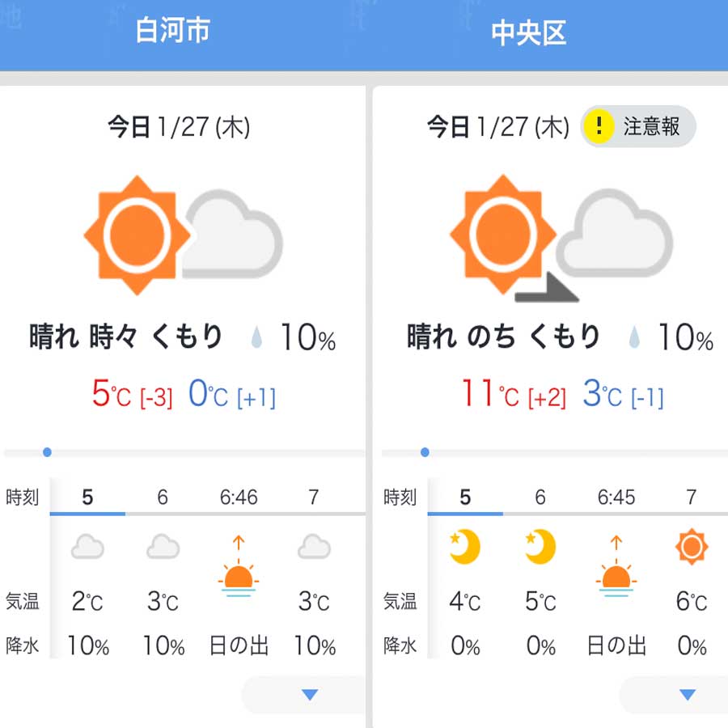The image size is (728, 728).
Task: Click the sun icon at 7 o'clock in 中央区
Action: [x=692, y=547]
